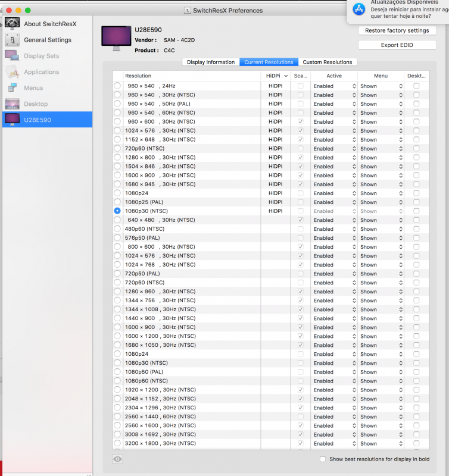Toggle Desktop checkbox for 960 × 600 row
449x476 pixels.
[416, 121]
